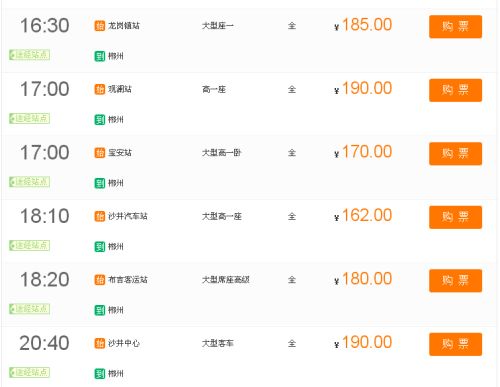Viewport: 500px width, 387px height.
Task: Click green arrival icon under 布吉客运站
Action: (x=100, y=310)
